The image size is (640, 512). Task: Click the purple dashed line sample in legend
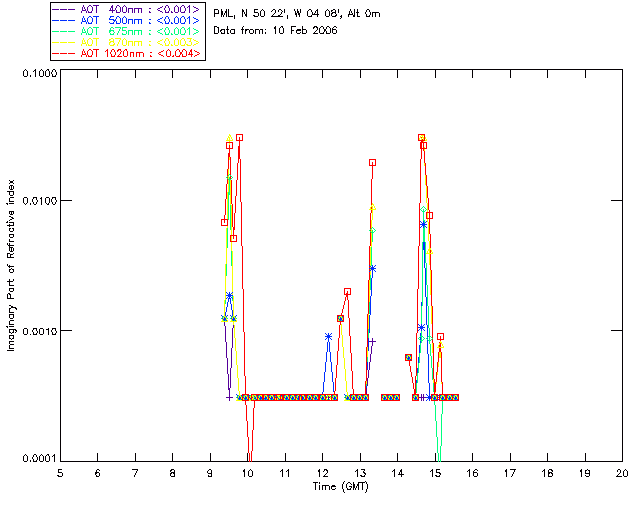tap(64, 9)
